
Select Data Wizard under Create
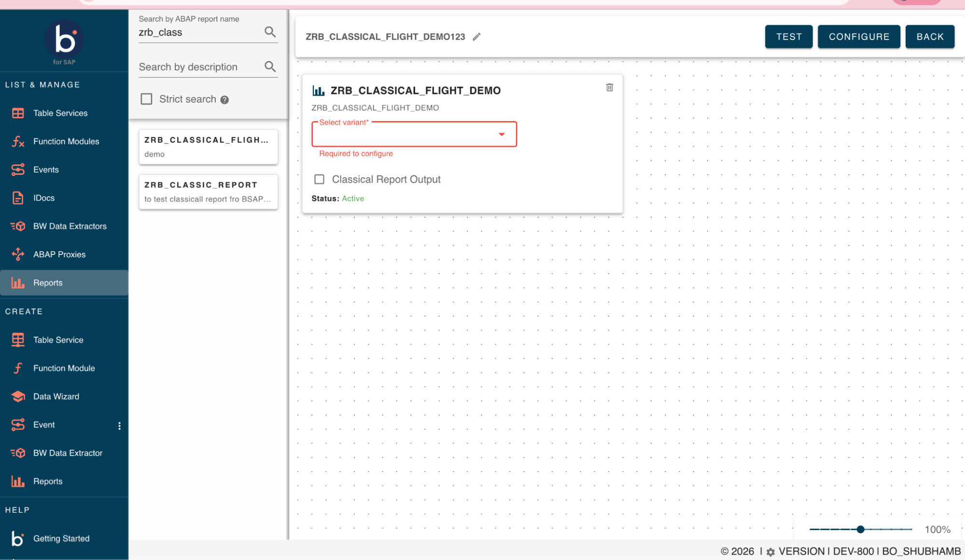coord(64,396)
